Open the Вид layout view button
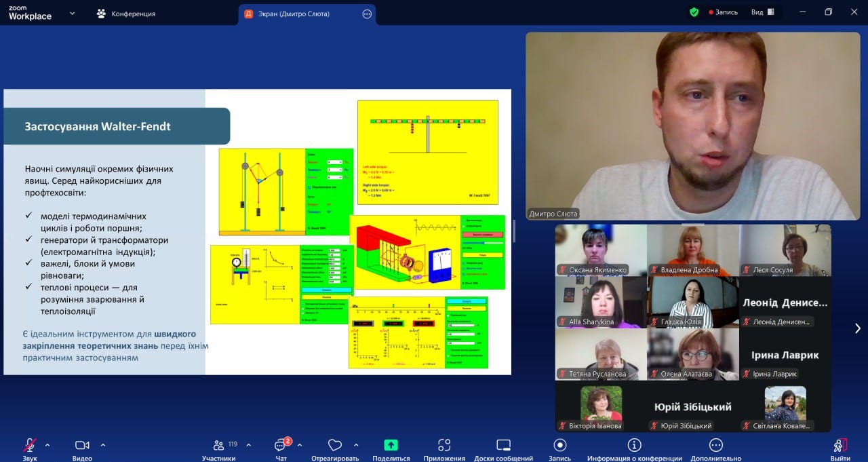Screen dimensions: 868x462 (762, 12)
